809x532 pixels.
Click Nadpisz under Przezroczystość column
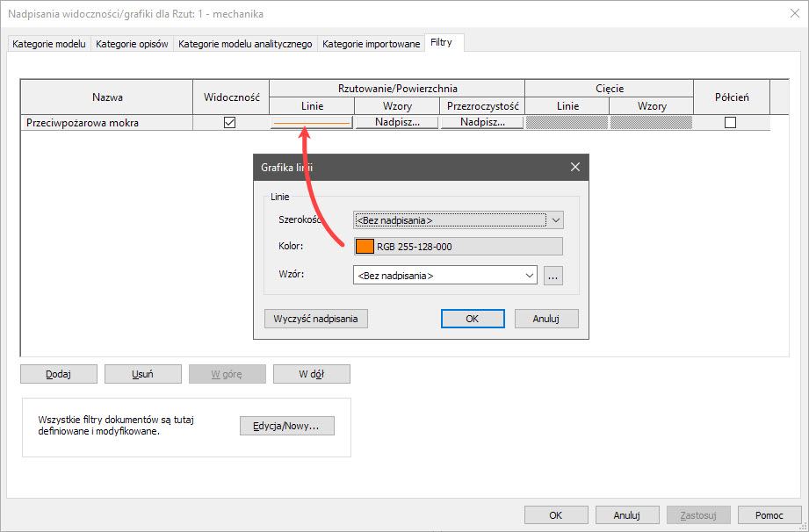click(482, 123)
